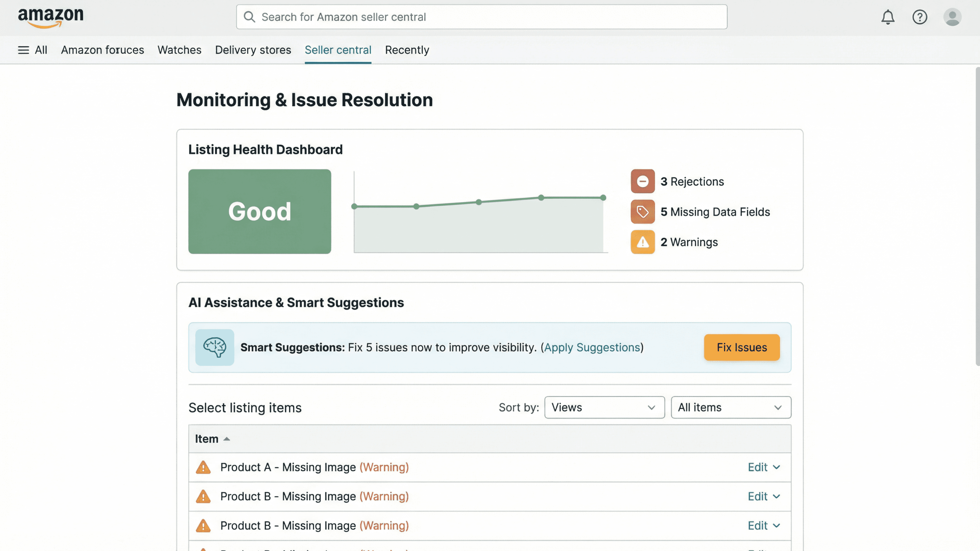
Task: Click the user profile avatar
Action: click(952, 17)
